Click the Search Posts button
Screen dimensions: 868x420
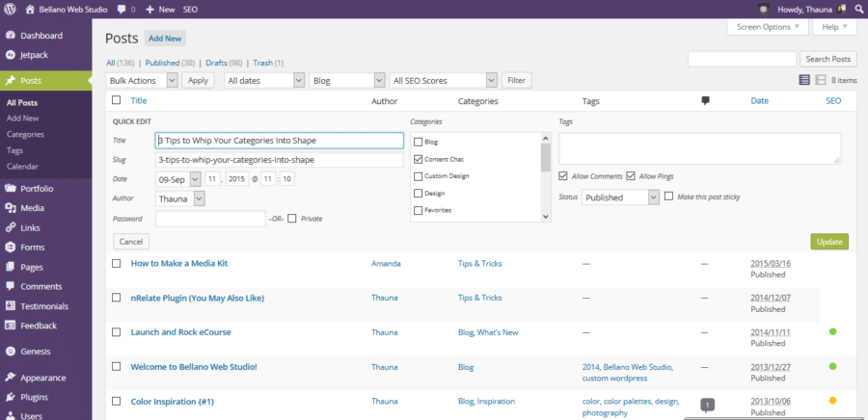click(x=828, y=59)
